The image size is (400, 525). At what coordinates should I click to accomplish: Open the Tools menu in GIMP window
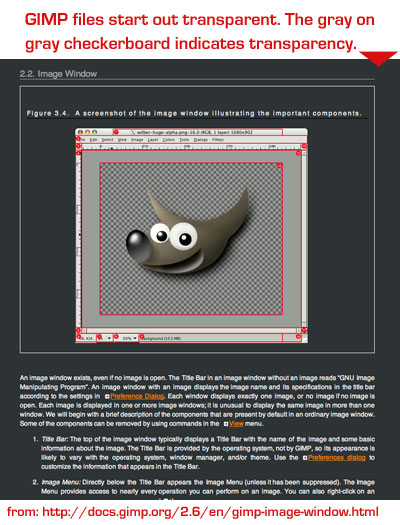(x=184, y=140)
